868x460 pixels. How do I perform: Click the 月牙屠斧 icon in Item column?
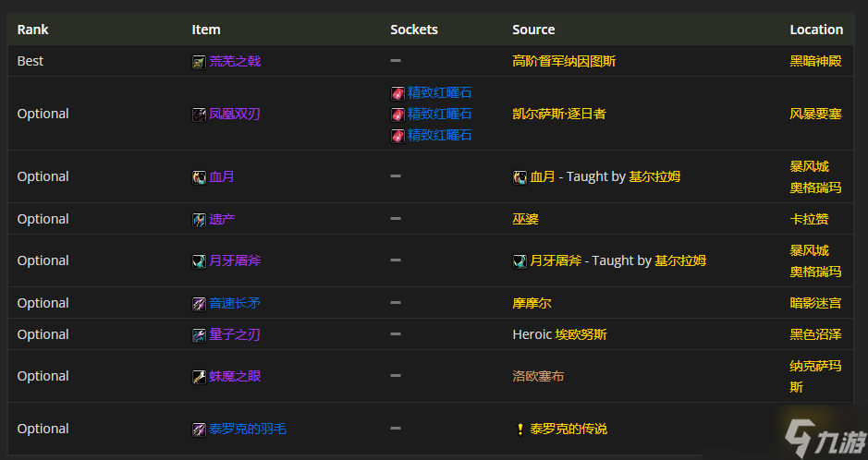(199, 261)
